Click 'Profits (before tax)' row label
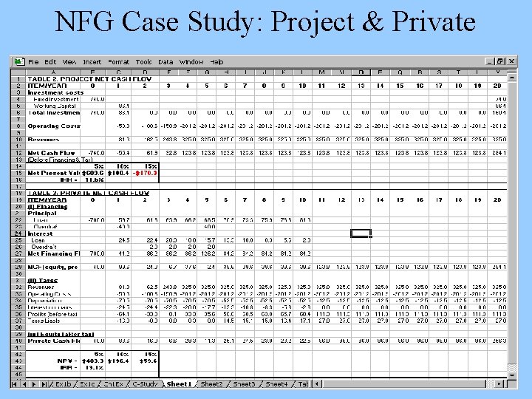 (52, 314)
